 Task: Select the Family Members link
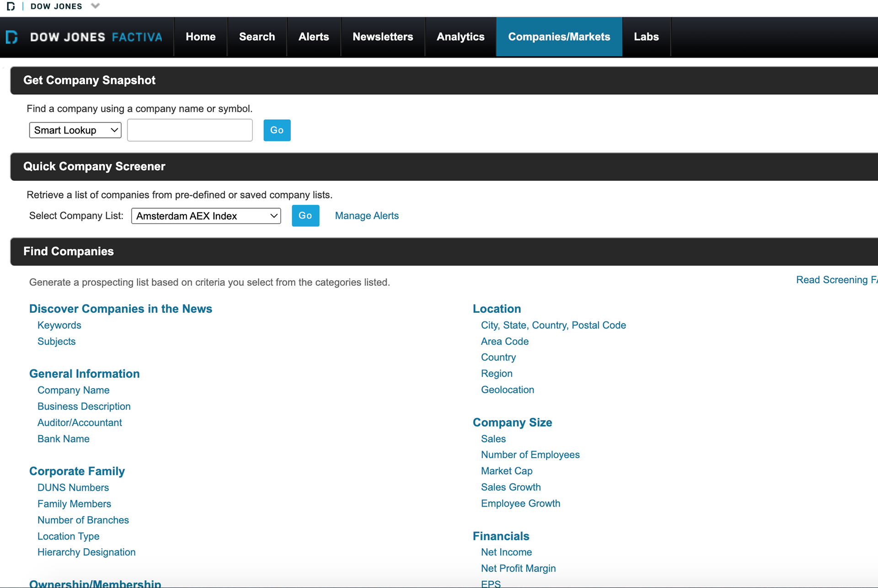75,504
